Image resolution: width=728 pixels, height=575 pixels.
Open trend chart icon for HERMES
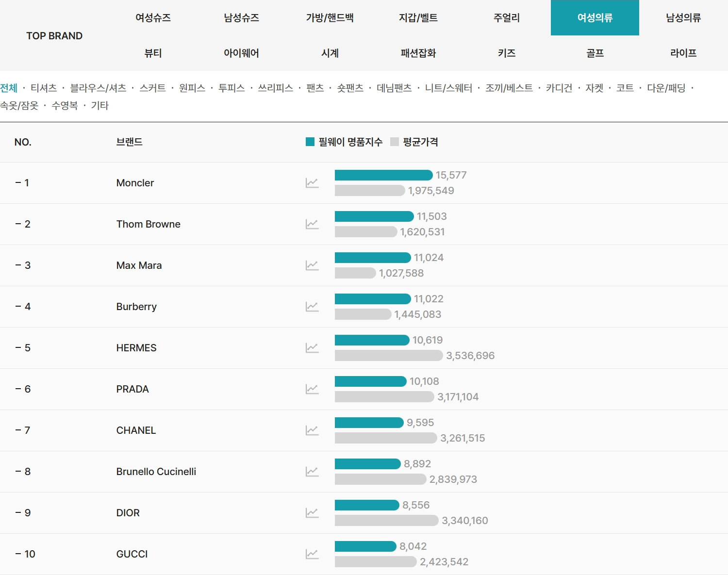point(312,348)
